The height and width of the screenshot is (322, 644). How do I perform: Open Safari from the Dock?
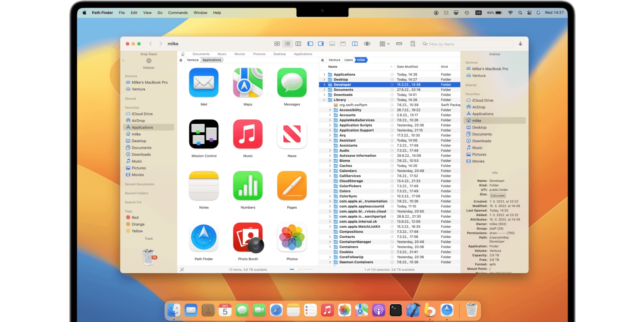[x=276, y=310]
